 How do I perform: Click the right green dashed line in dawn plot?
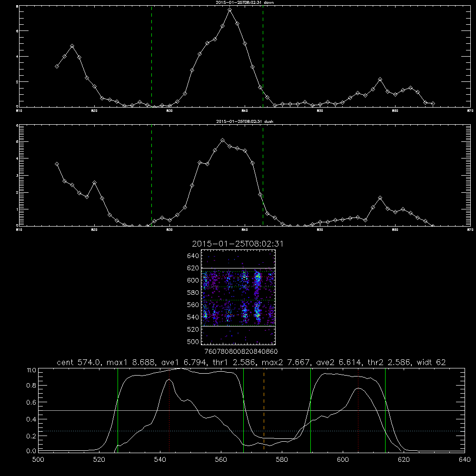(x=263, y=57)
